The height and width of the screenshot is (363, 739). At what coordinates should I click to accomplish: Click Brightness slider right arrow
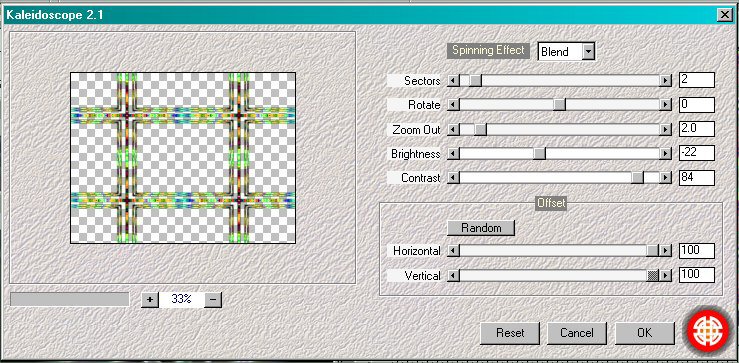665,154
